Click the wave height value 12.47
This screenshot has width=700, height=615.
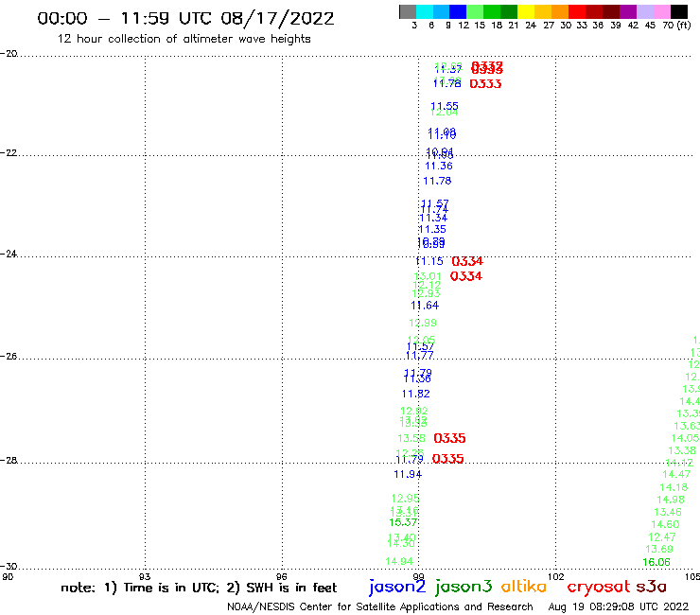662,537
